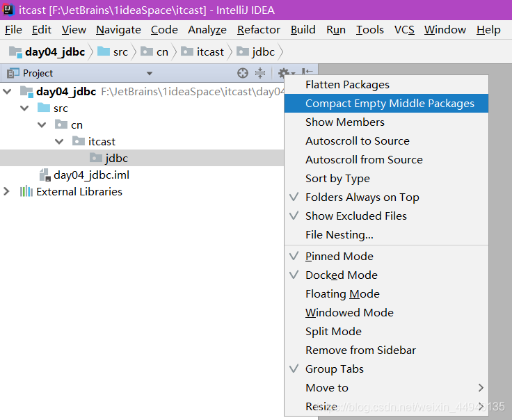This screenshot has width=512, height=420.
Task: Open the Run menu
Action: point(336,30)
